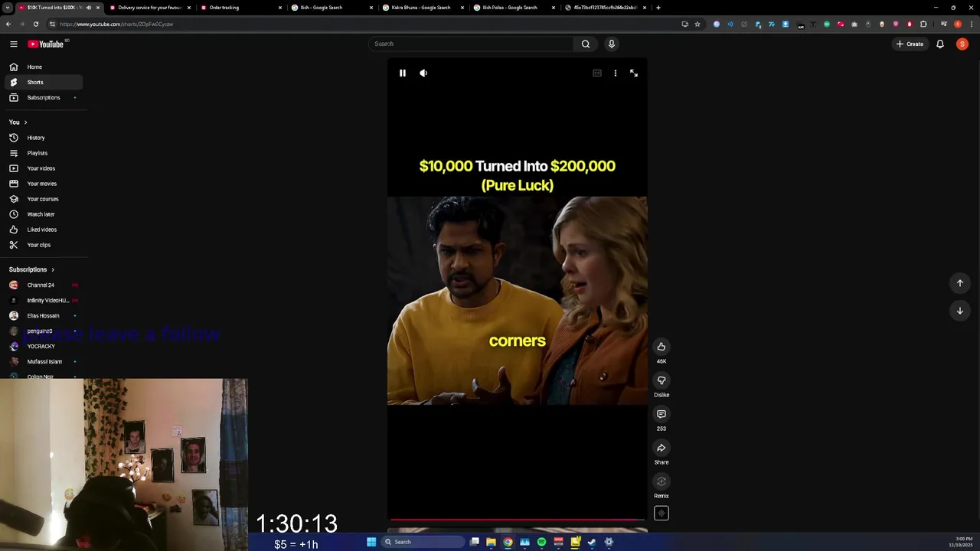Screen dimensions: 980x551
Task: Switch to Ilish Polao - Google Search tab
Action: click(x=514, y=8)
